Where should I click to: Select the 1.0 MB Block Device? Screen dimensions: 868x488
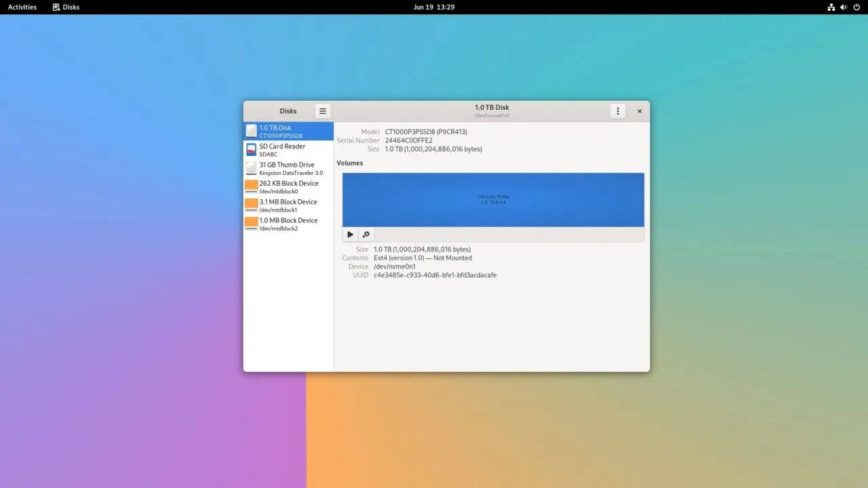coord(288,224)
